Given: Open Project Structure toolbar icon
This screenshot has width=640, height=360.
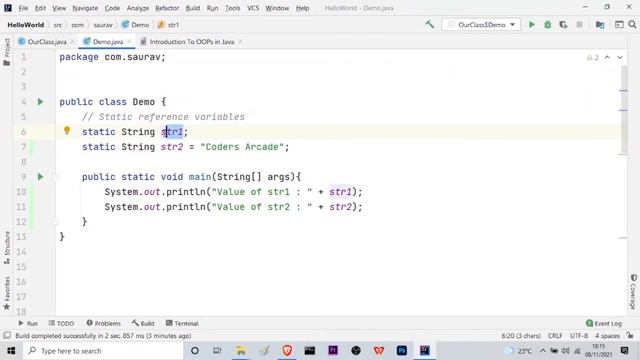Looking at the screenshot, I should 600,25.
